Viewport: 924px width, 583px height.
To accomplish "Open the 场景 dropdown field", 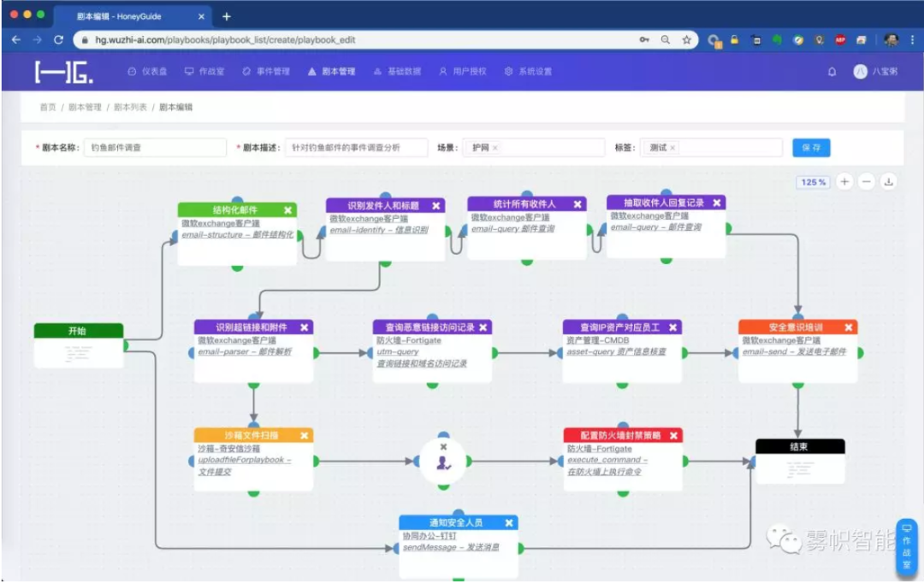I will [548, 148].
